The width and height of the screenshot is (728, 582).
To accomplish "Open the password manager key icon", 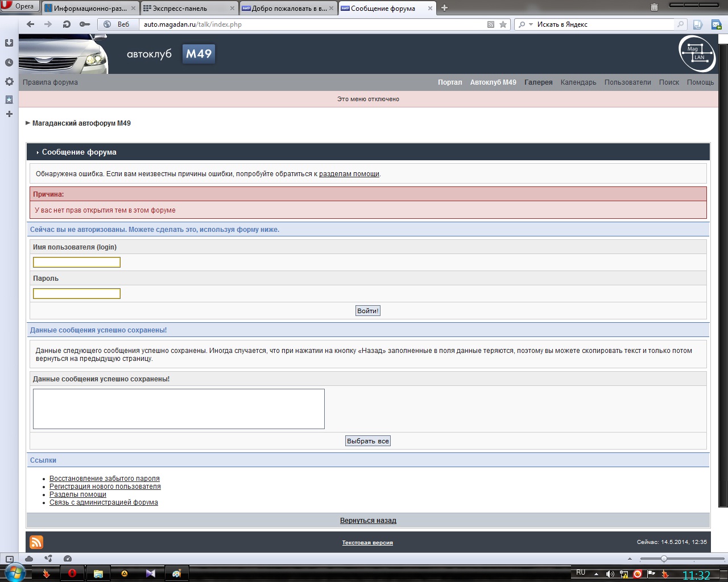I will click(84, 24).
